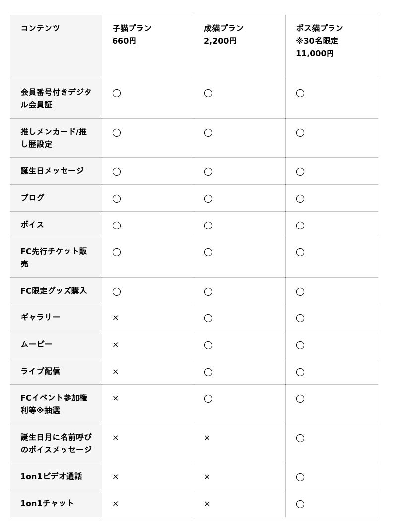This screenshot has height=532, width=397.
Task: Click the 成猫プラン circle for ムービー
Action: [x=208, y=345]
